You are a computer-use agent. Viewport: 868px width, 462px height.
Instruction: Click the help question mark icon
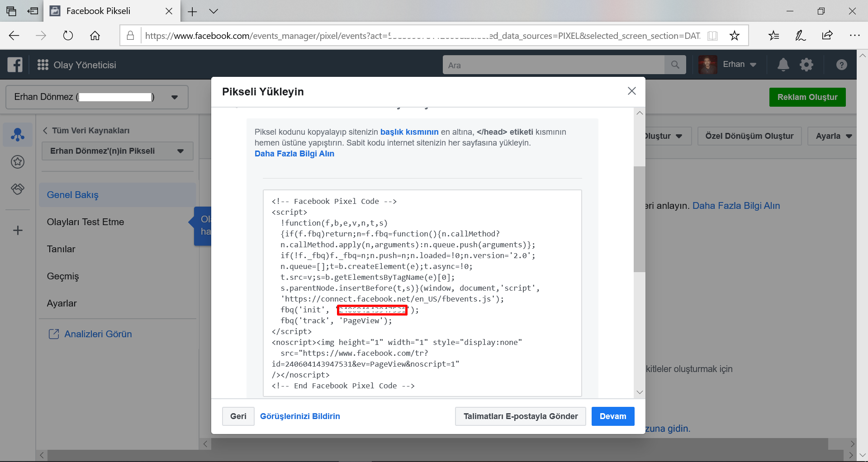[x=841, y=65]
